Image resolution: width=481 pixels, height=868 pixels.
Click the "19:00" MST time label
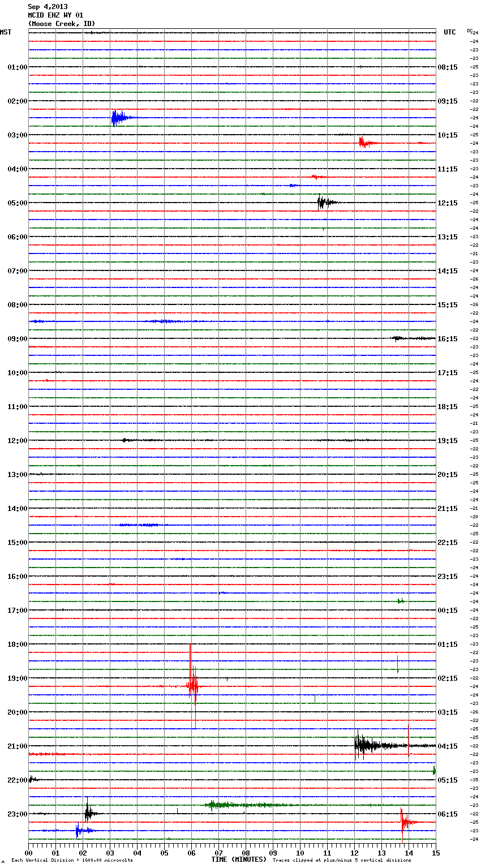(x=17, y=678)
